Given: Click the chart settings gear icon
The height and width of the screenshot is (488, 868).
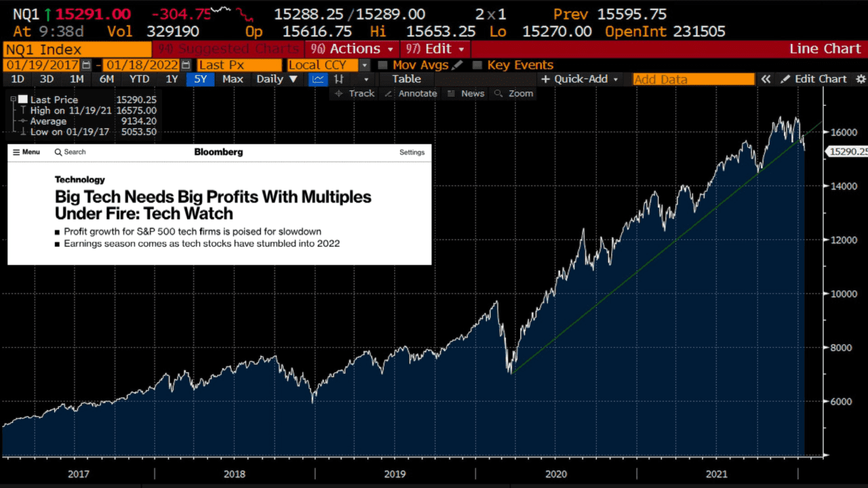Looking at the screenshot, I should tap(861, 79).
